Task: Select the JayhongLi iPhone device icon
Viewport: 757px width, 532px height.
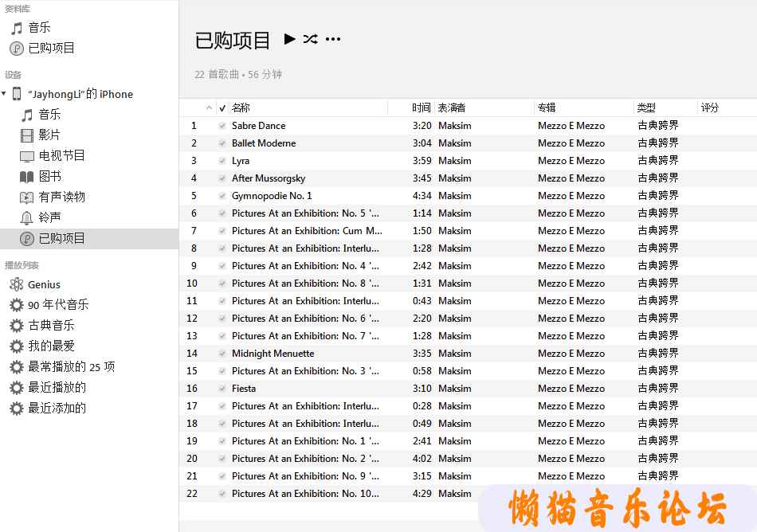Action: tap(17, 93)
